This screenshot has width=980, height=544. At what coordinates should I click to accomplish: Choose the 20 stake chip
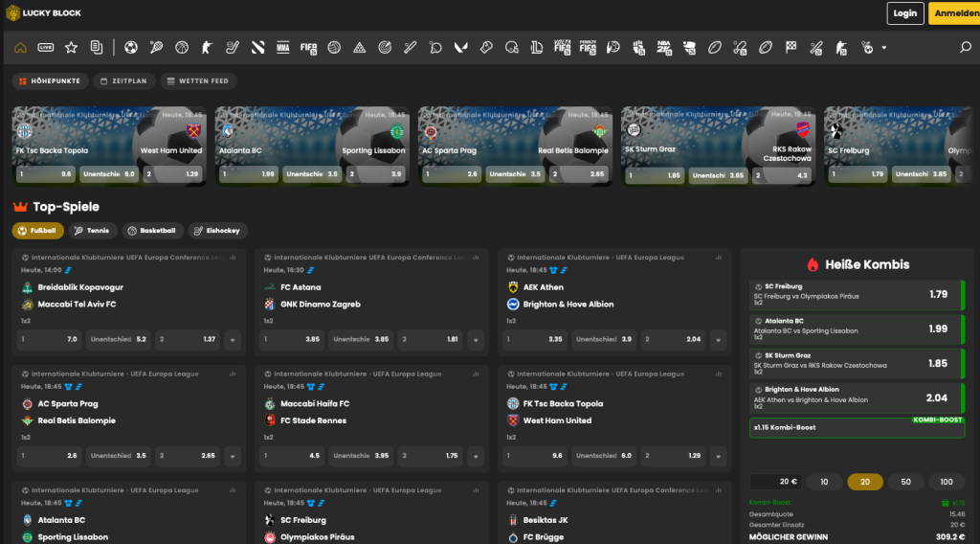click(x=865, y=482)
